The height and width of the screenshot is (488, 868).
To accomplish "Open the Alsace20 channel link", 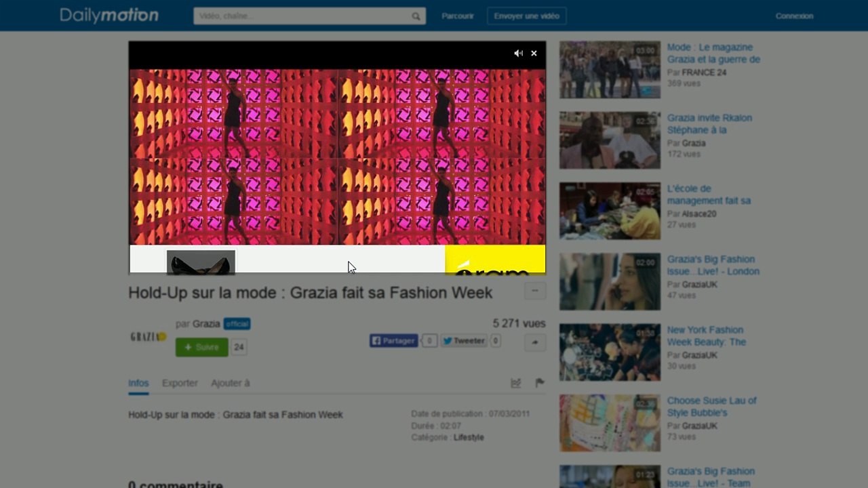I will pos(699,214).
